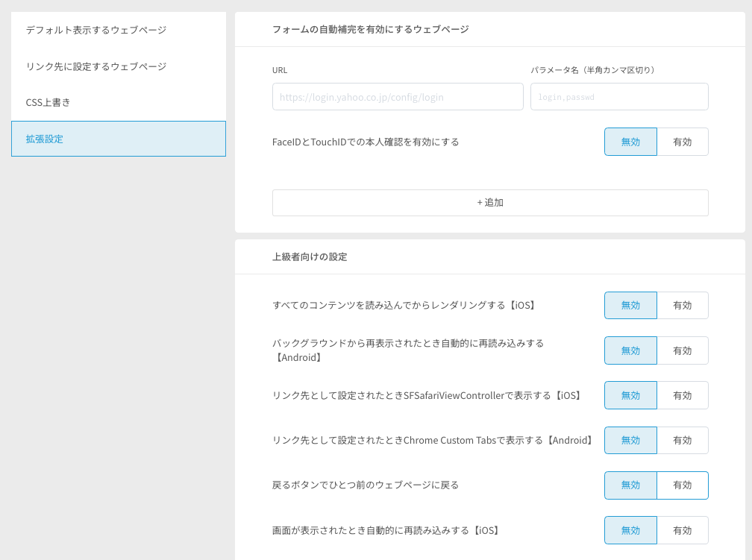
Task: Click バックグラウンドから再表示されたとき label
Action: [407, 350]
